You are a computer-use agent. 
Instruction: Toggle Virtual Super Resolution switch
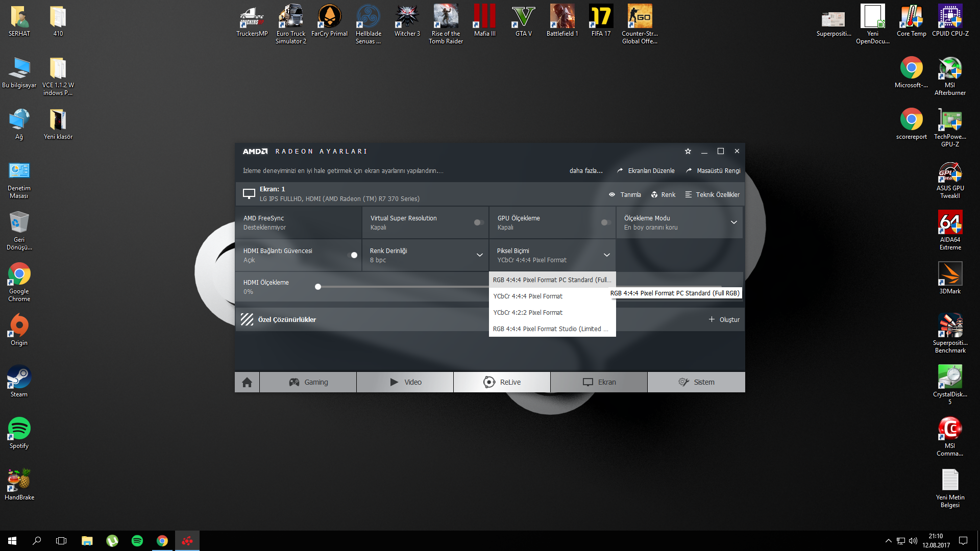(479, 222)
